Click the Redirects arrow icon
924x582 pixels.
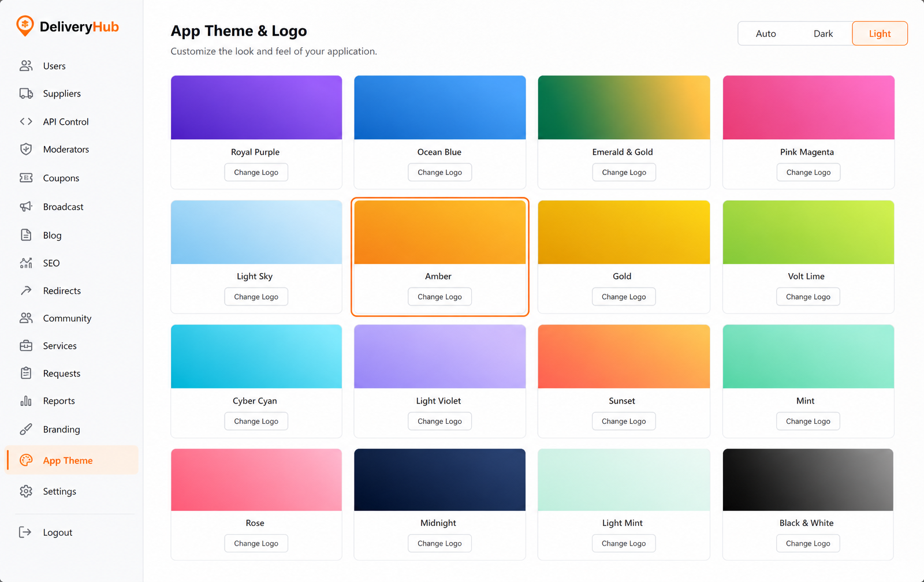26,290
